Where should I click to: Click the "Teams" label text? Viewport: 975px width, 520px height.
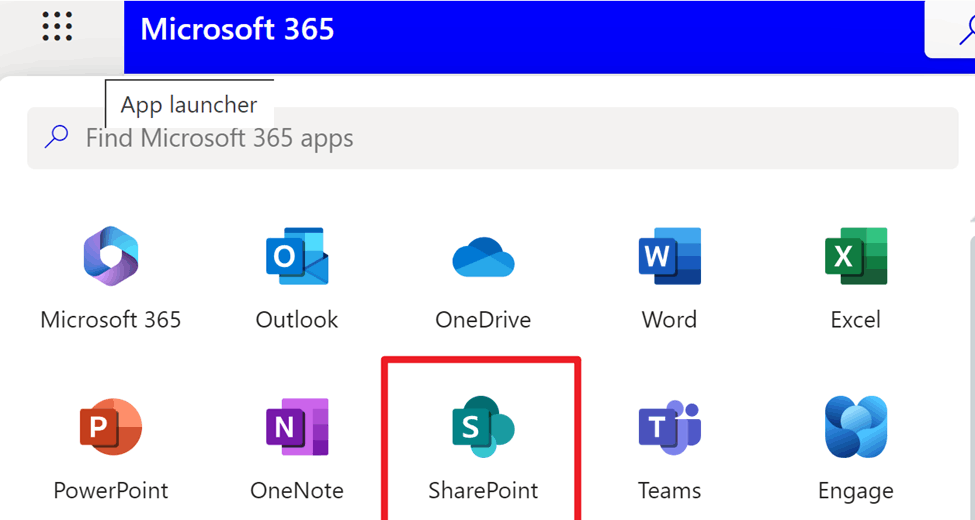coord(670,491)
